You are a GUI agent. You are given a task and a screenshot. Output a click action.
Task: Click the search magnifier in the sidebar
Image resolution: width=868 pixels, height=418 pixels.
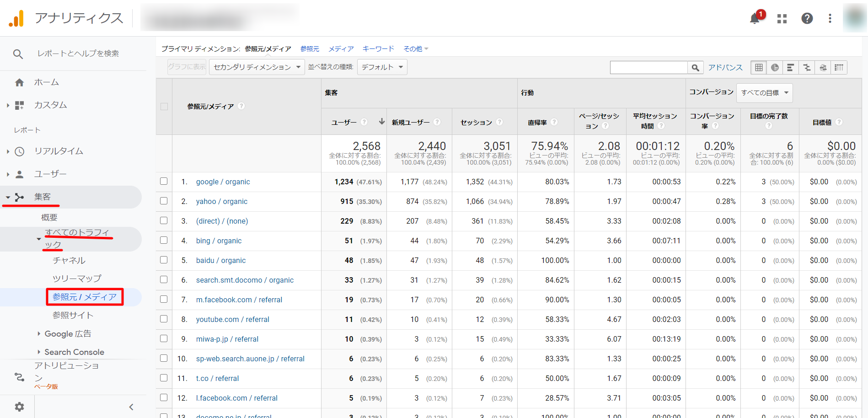(18, 54)
